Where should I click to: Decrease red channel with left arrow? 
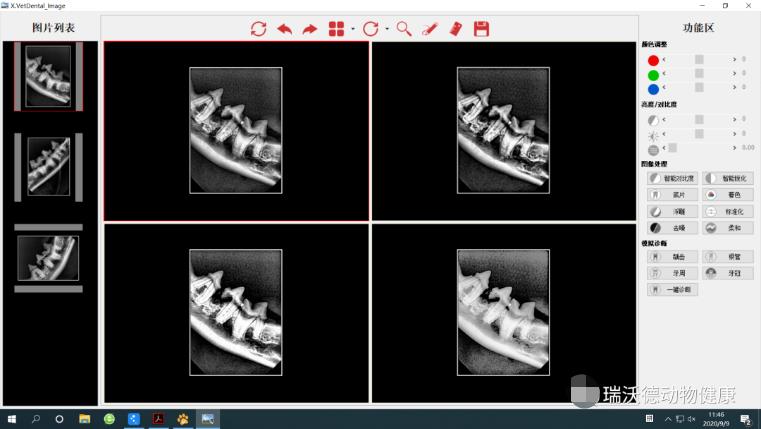(664, 59)
